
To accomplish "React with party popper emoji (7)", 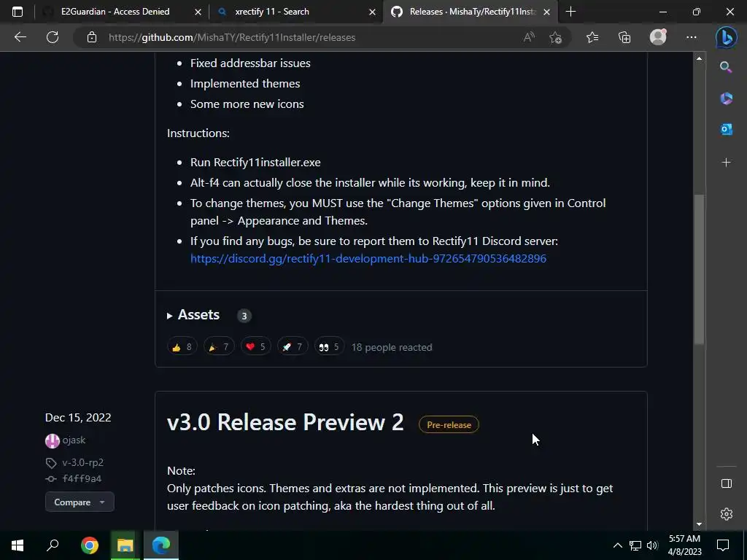I will [x=219, y=347].
